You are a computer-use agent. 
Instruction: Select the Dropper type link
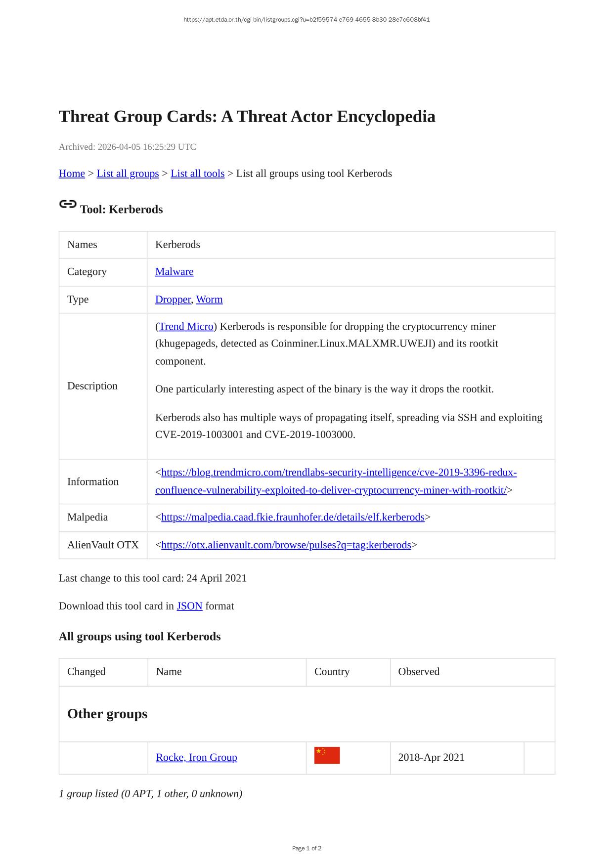click(x=173, y=299)
